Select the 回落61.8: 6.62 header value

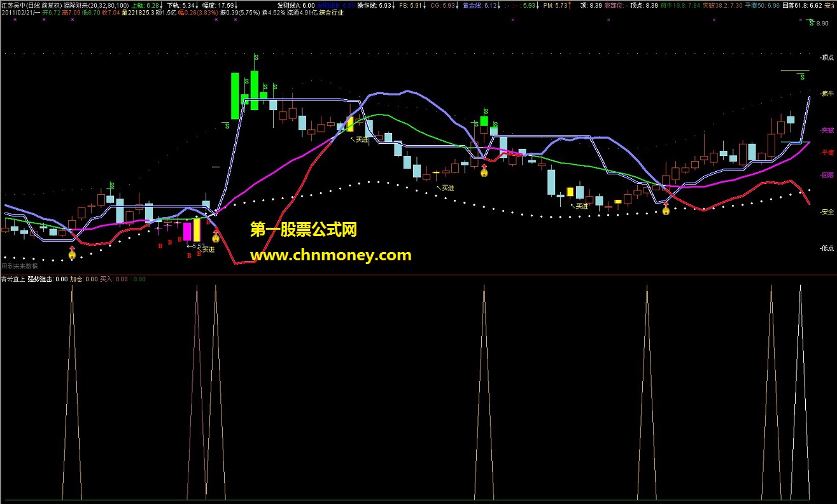coord(803,4)
